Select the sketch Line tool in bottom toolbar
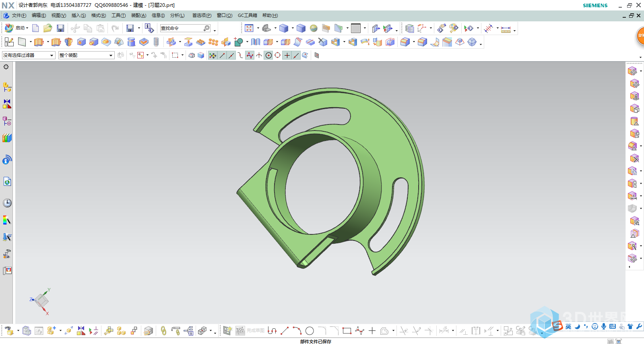644x344 pixels. point(285,331)
